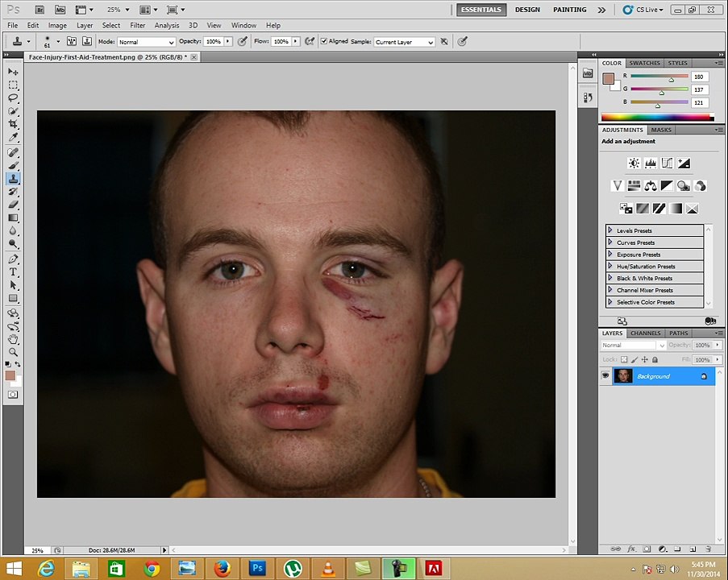
Task: Select the Hand tool
Action: tap(13, 339)
